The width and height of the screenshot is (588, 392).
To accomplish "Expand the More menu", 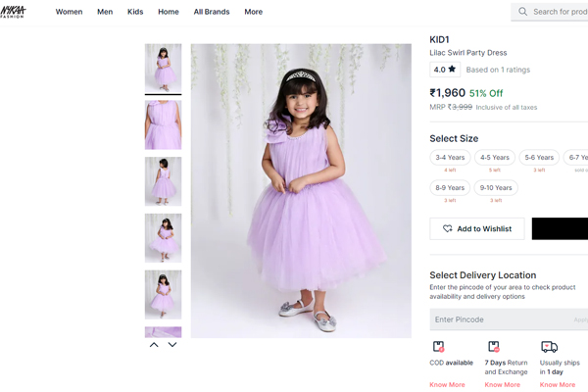I will (253, 12).
